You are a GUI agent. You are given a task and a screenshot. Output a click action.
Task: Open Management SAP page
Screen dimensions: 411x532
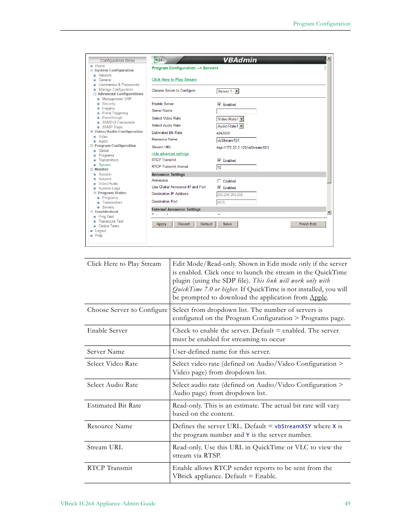117,99
